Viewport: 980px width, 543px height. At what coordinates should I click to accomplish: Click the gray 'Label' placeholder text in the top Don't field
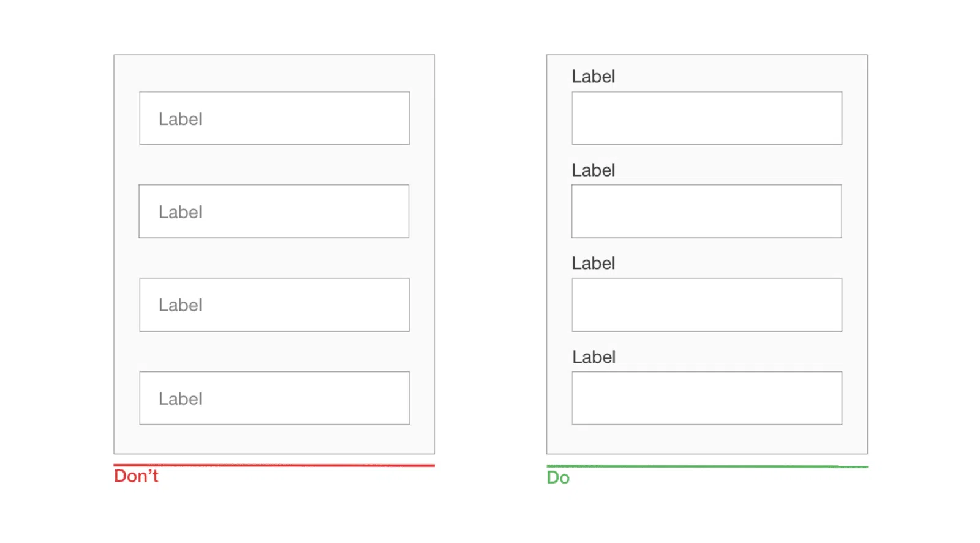pyautogui.click(x=180, y=119)
